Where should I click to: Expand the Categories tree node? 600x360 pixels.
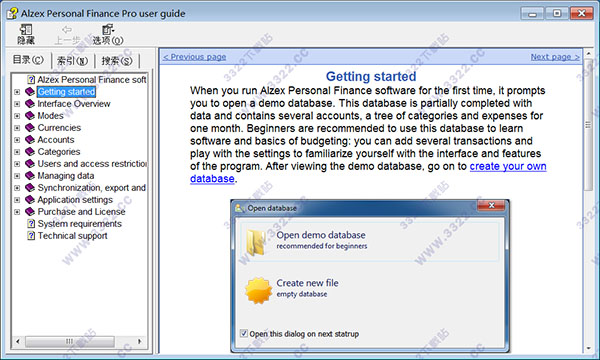coord(17,151)
